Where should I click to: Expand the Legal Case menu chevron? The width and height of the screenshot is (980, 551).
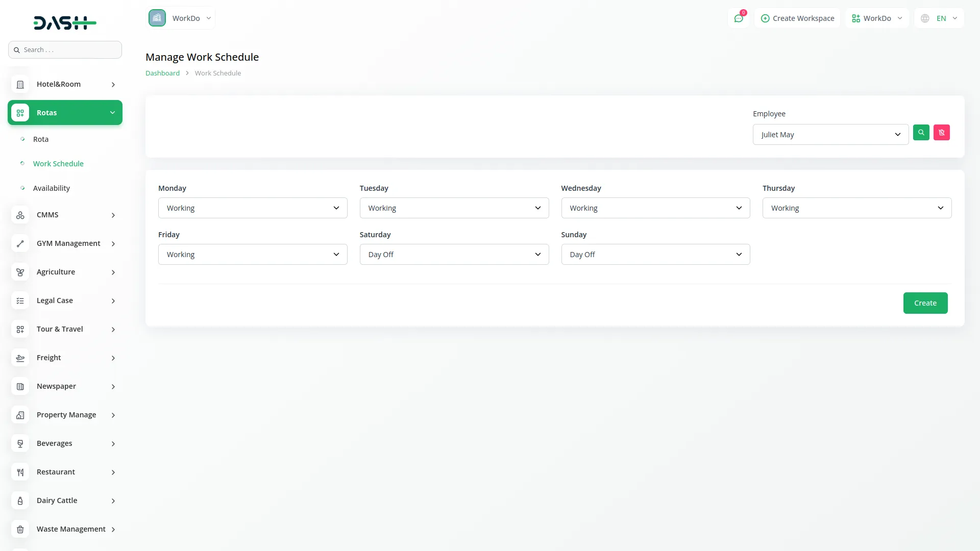click(x=113, y=301)
